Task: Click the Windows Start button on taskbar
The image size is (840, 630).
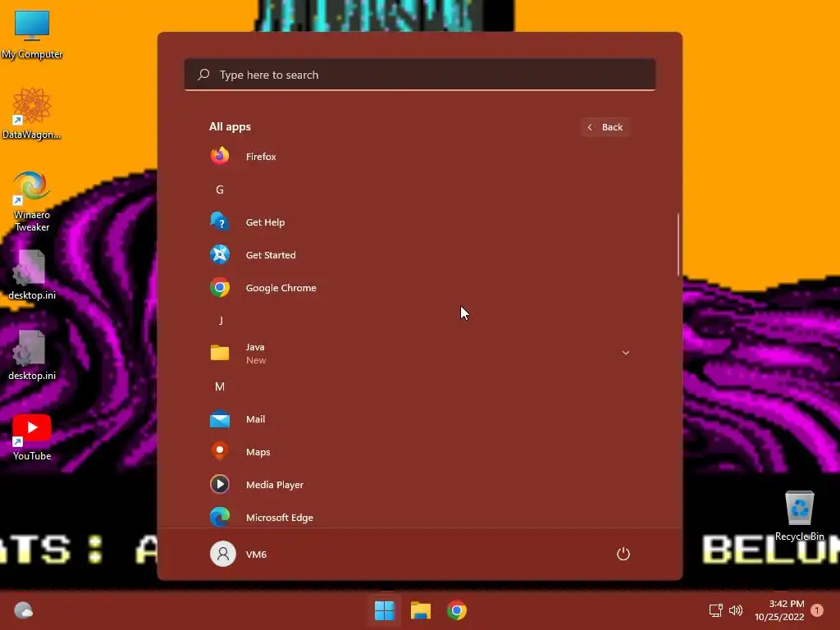Action: point(384,610)
